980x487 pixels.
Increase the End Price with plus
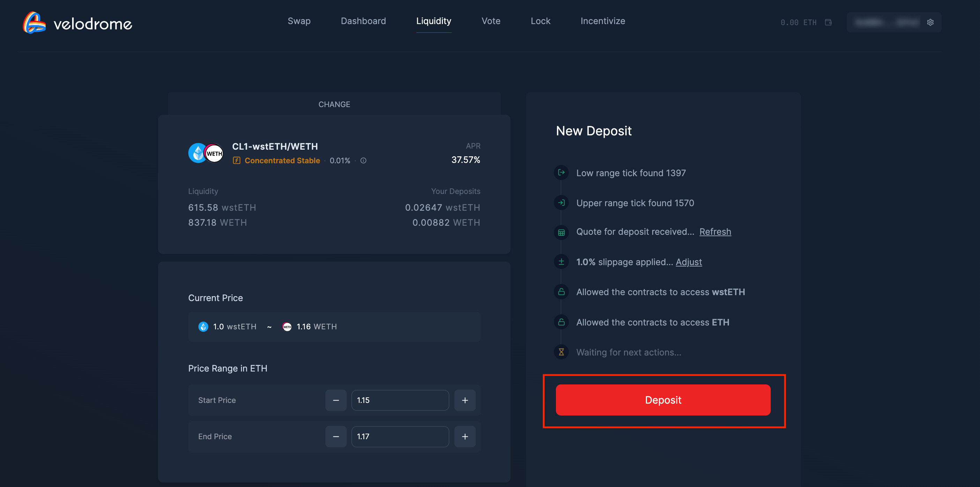point(465,436)
